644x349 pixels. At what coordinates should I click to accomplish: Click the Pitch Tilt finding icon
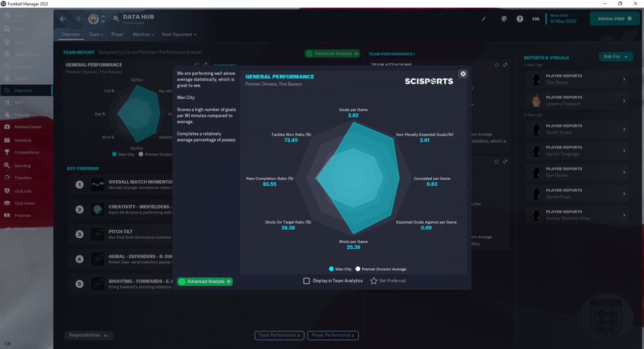pos(98,234)
